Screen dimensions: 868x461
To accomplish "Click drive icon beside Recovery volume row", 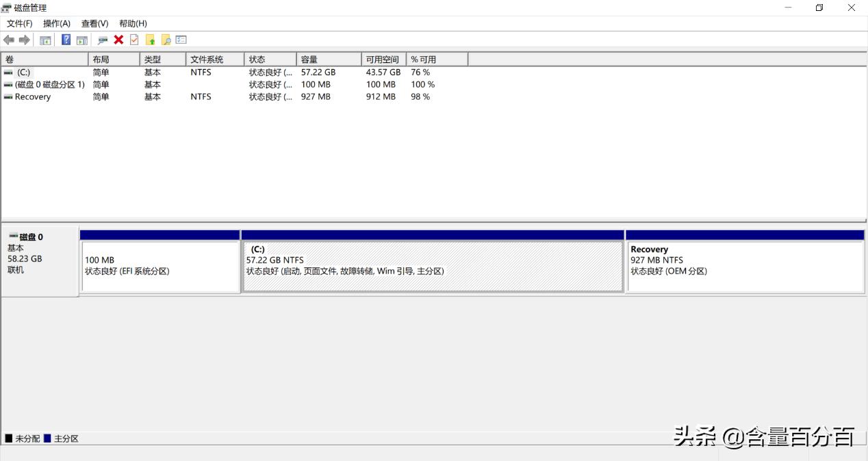I will coord(8,96).
